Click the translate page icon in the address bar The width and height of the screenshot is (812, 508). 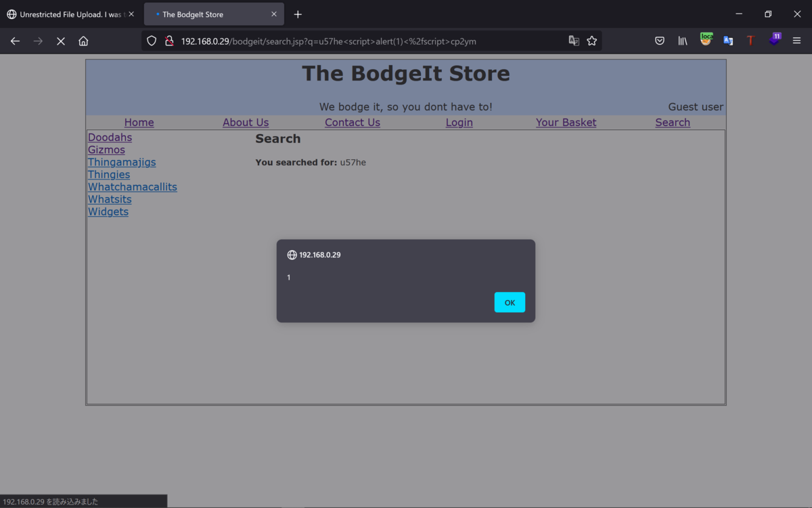pos(574,41)
